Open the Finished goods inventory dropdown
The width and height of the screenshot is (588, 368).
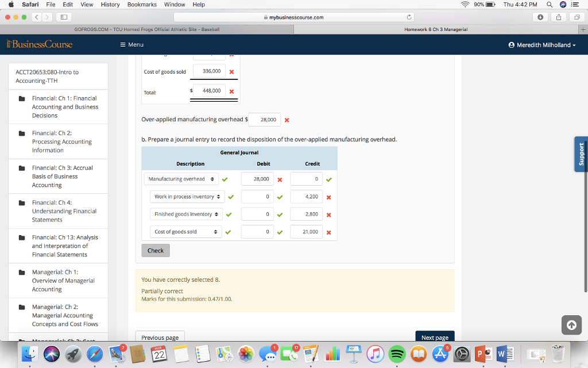click(186, 214)
